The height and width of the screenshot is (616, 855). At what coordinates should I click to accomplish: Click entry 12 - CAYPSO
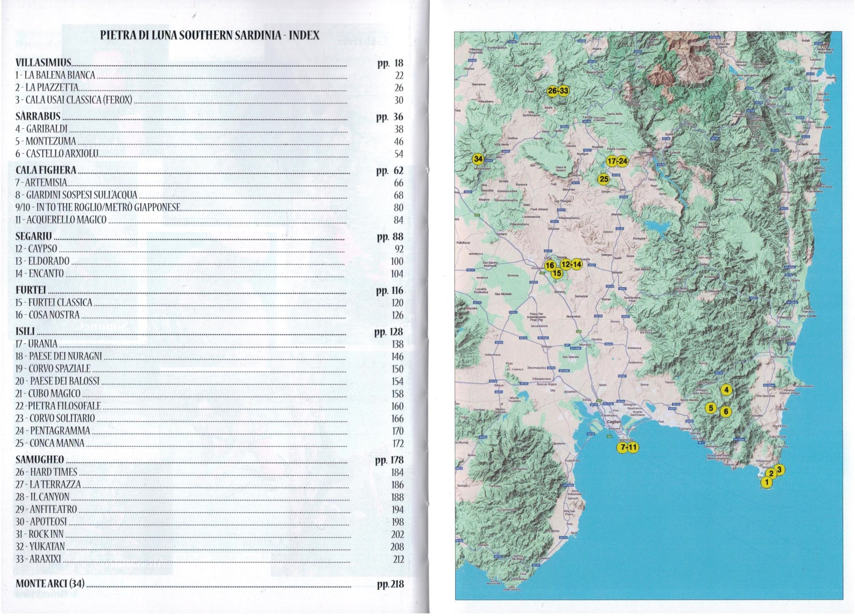tap(37, 249)
